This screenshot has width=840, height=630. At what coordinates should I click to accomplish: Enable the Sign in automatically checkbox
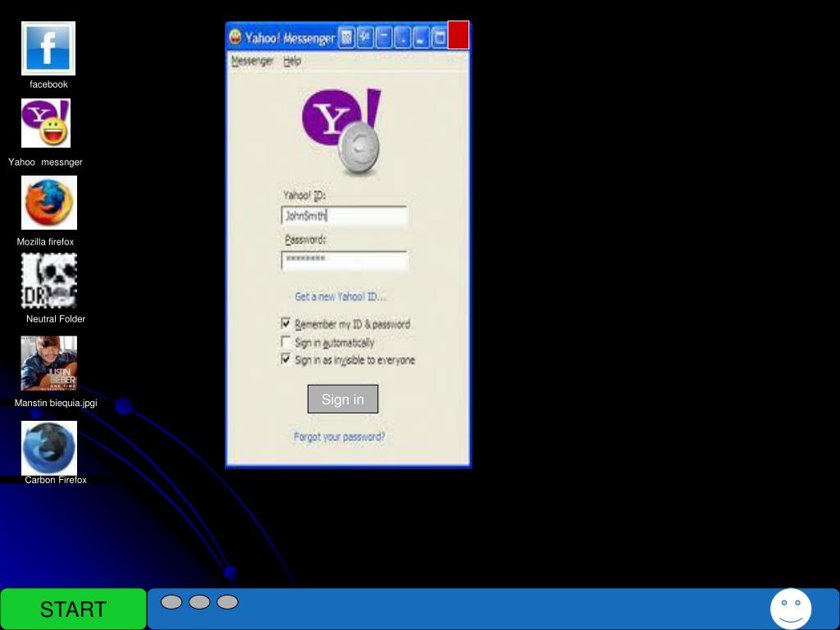[x=286, y=342]
